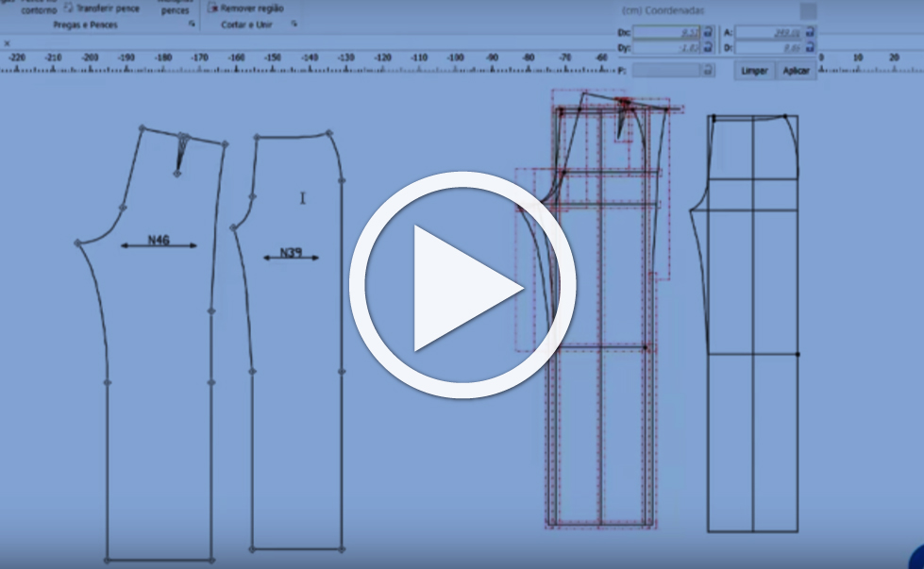Image resolution: width=924 pixels, height=569 pixels.
Task: Toggle the lock icon beside D field
Action: 810,47
